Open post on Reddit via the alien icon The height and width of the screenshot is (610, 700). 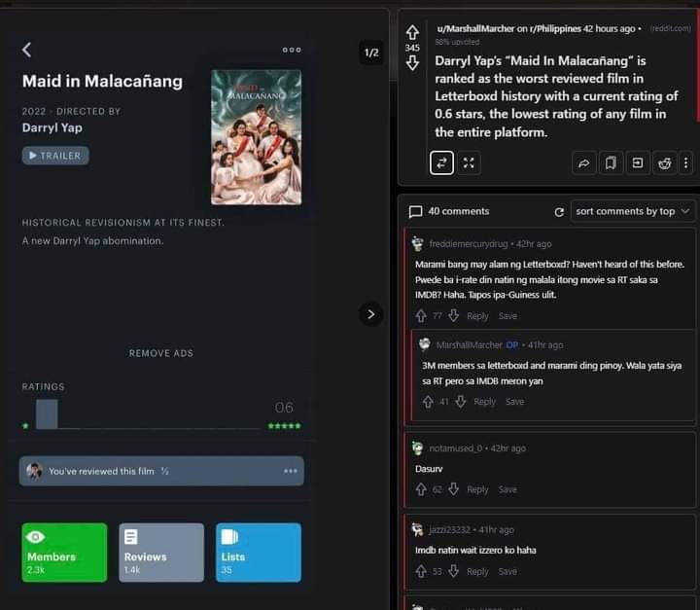(x=664, y=163)
